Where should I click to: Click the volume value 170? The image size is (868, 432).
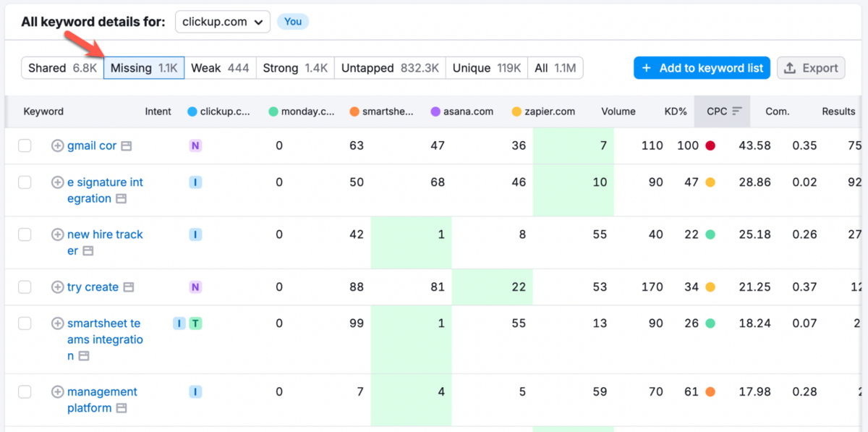[x=651, y=287]
